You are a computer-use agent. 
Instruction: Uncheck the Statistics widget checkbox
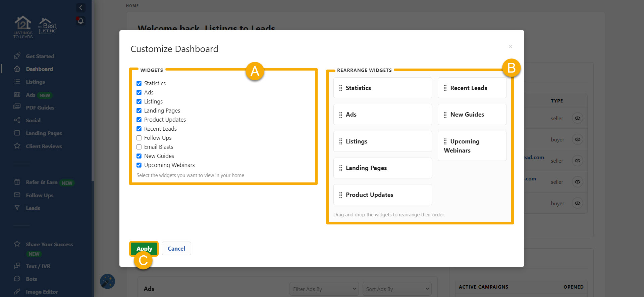pos(139,83)
